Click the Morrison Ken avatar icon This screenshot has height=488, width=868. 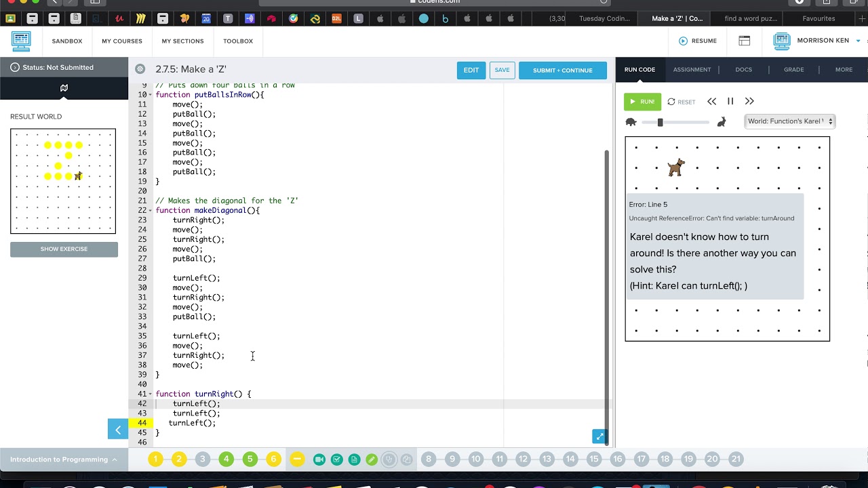click(x=782, y=41)
